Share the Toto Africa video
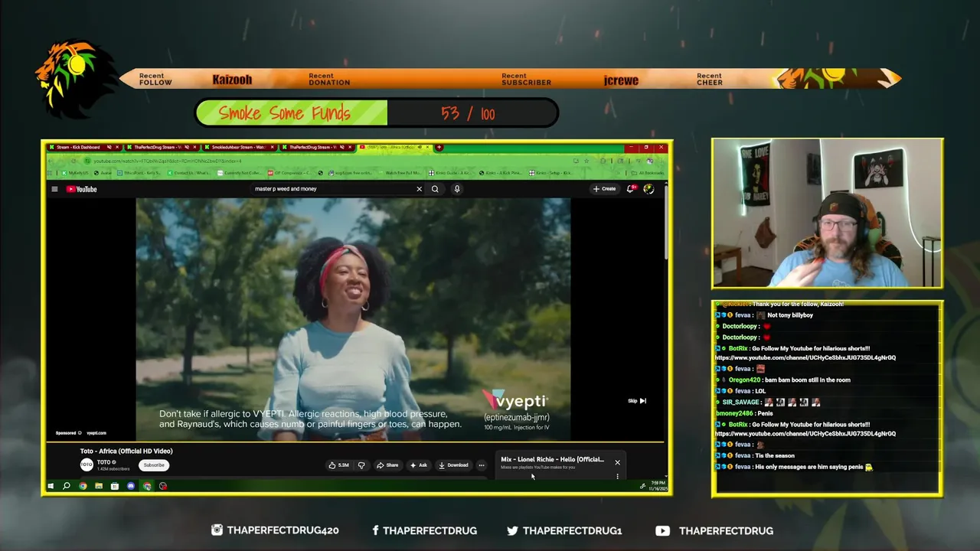The image size is (980, 551). (387, 465)
